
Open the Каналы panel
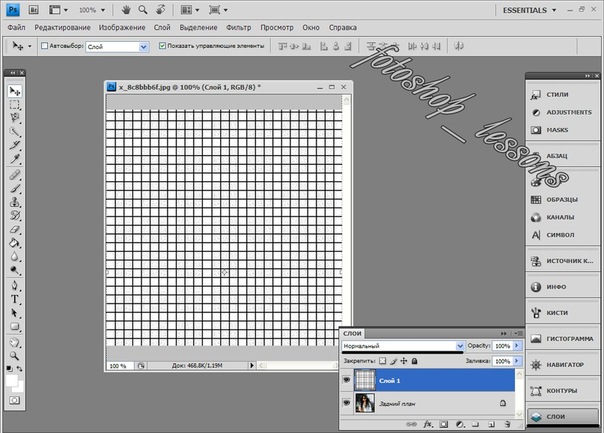tap(558, 217)
